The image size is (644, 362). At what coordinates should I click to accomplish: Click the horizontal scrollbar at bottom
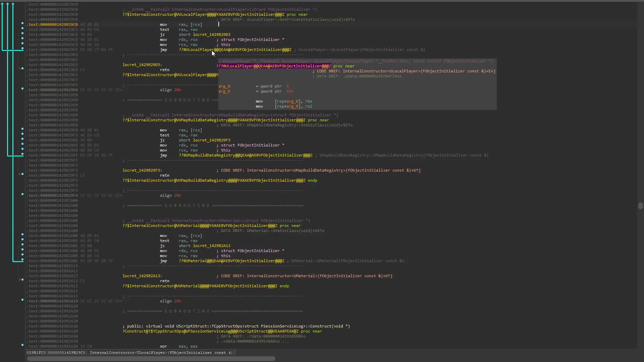click(x=151, y=359)
